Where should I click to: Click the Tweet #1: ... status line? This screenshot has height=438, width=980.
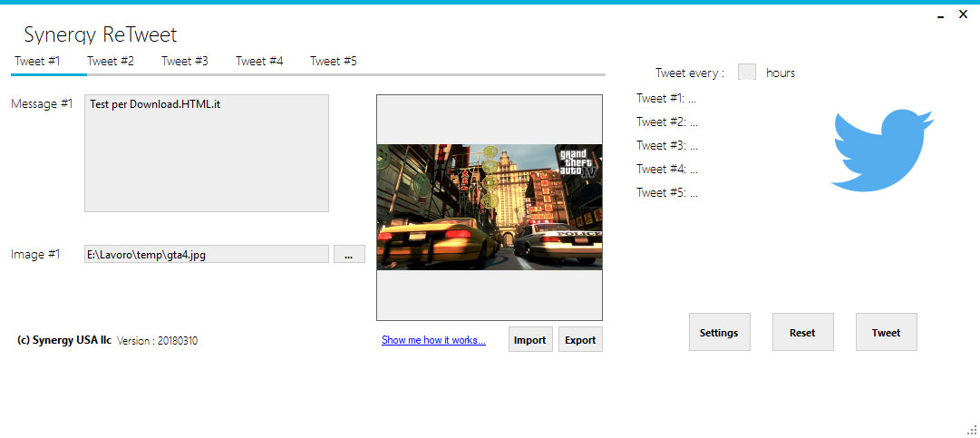point(667,98)
